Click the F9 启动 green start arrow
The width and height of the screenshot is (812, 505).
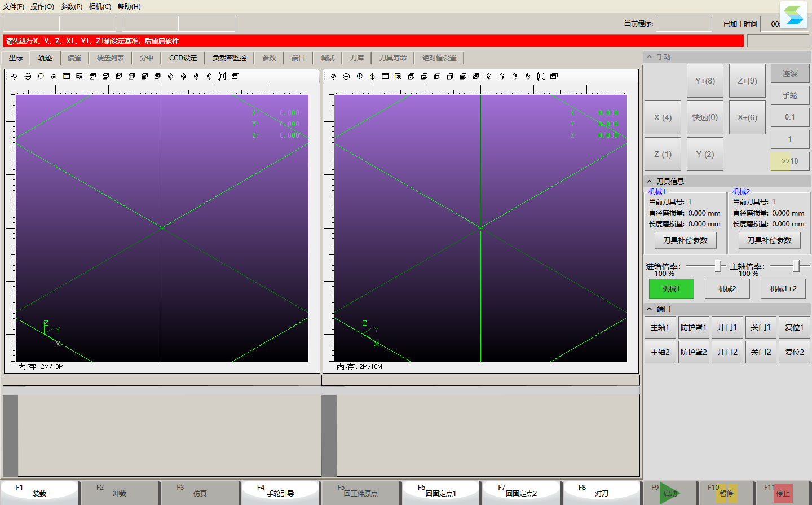670,493
